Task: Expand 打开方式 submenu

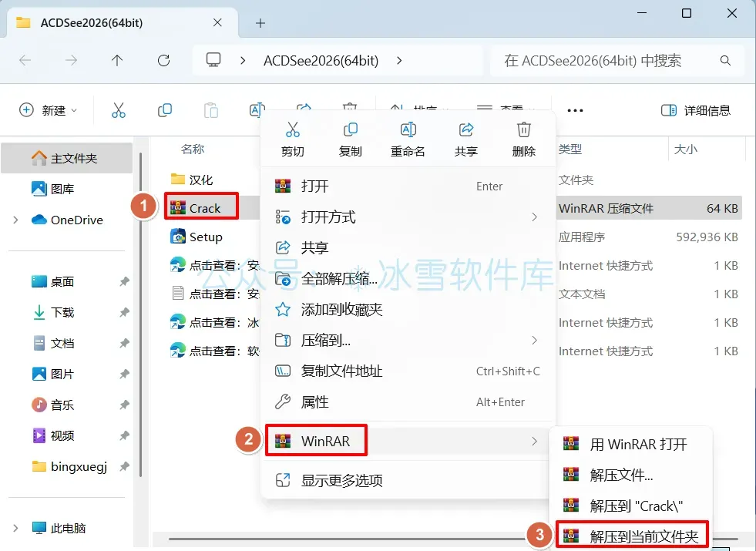Action: click(408, 217)
